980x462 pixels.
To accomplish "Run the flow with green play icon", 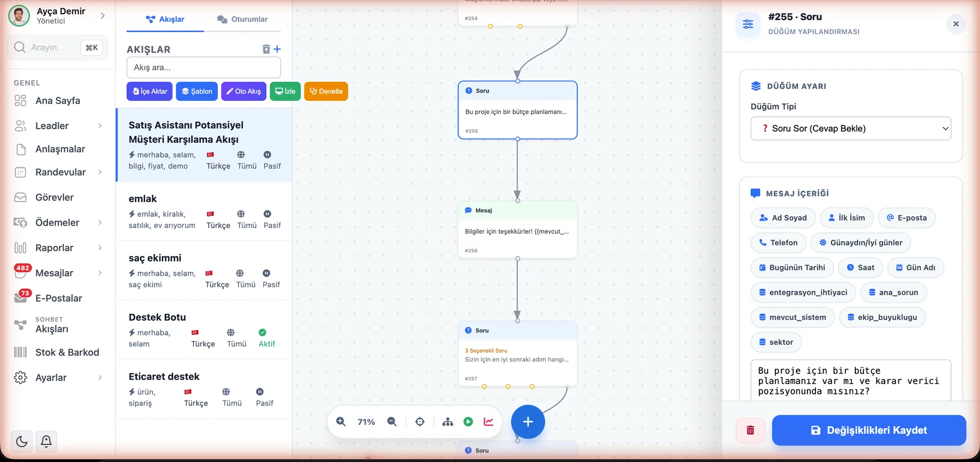I will (468, 422).
